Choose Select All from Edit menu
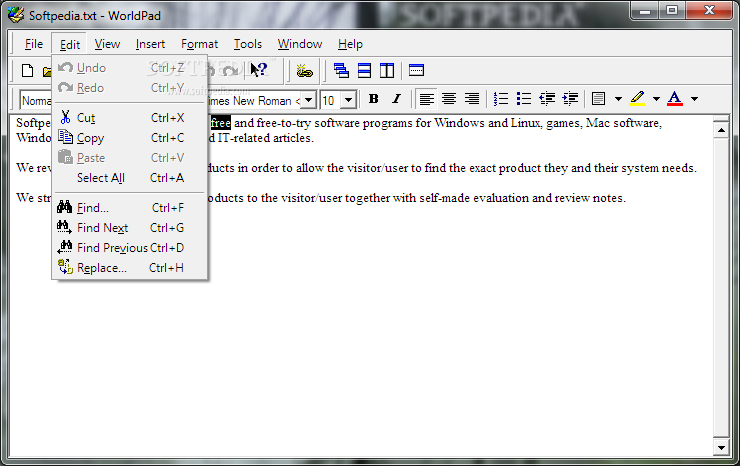 pos(130,178)
